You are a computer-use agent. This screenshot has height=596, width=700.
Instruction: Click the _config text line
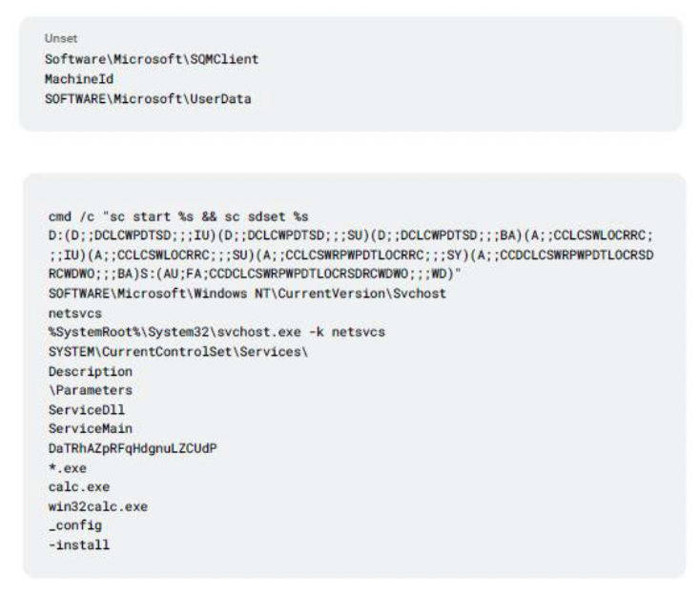pyautogui.click(x=75, y=525)
